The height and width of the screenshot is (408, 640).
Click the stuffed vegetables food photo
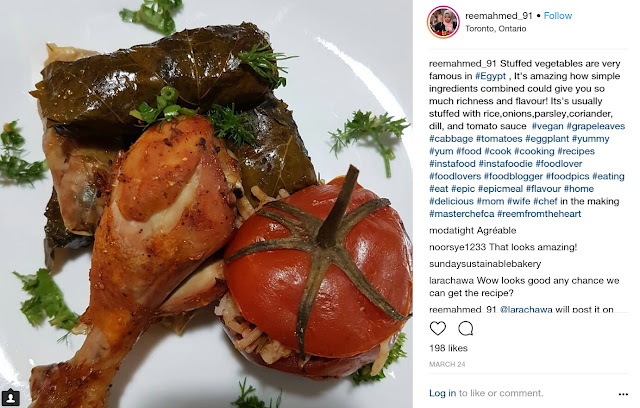[206, 204]
